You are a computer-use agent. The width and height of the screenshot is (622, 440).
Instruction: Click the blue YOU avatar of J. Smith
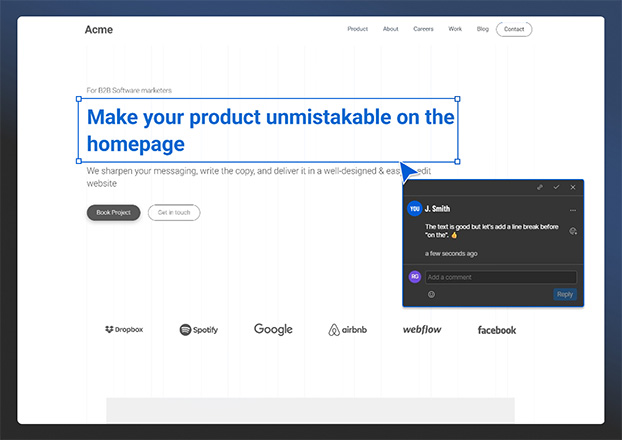[x=414, y=209]
